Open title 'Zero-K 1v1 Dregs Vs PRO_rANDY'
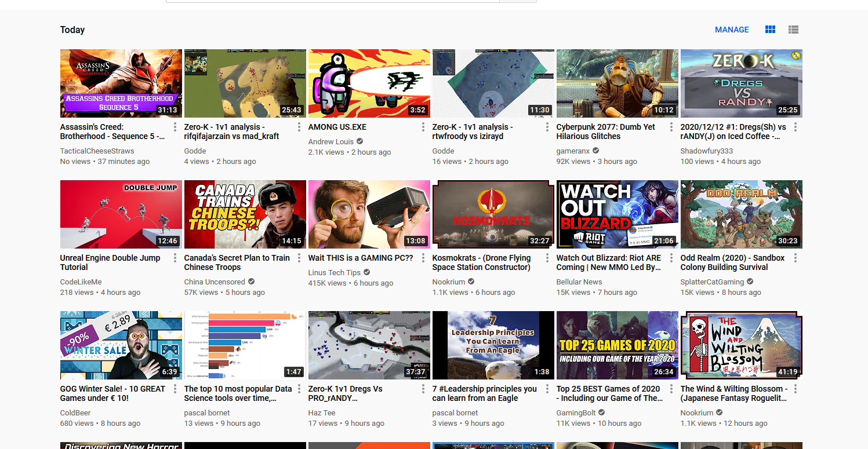Viewport: 868px width, 449px height. 345,393
